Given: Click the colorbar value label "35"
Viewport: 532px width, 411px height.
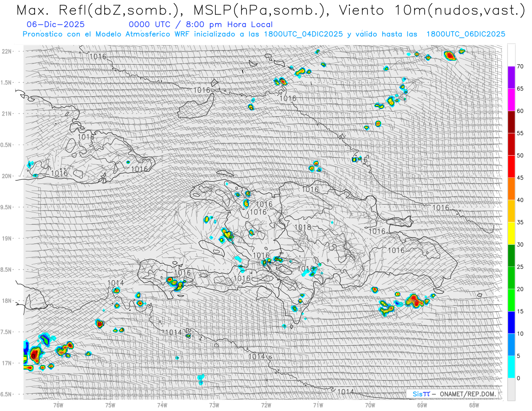Looking at the screenshot, I should [520, 222].
